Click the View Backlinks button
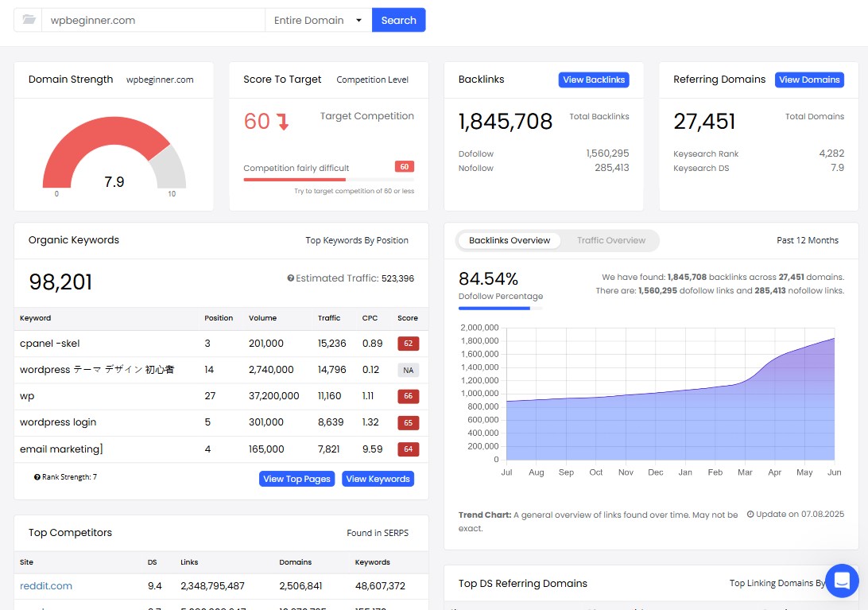The image size is (868, 610). point(594,80)
